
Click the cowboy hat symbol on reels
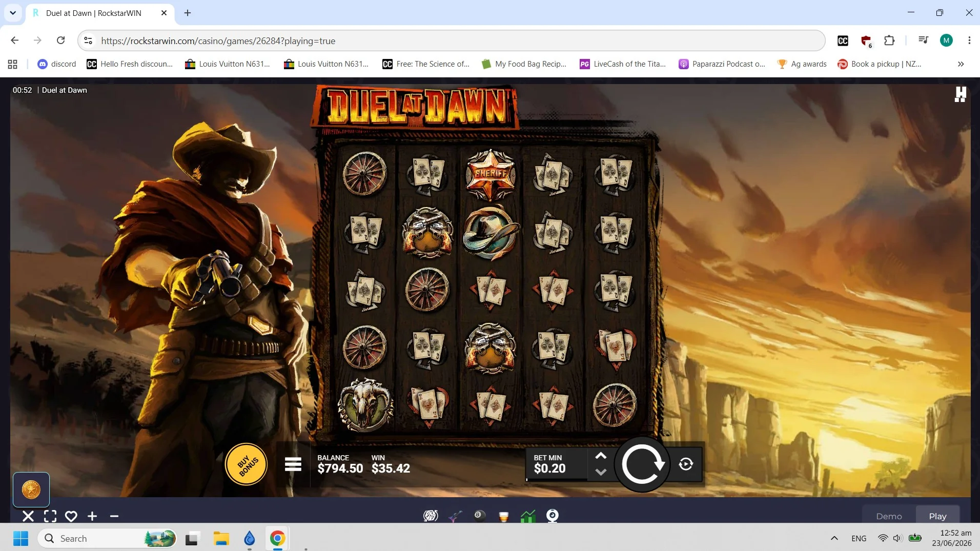coord(491,233)
